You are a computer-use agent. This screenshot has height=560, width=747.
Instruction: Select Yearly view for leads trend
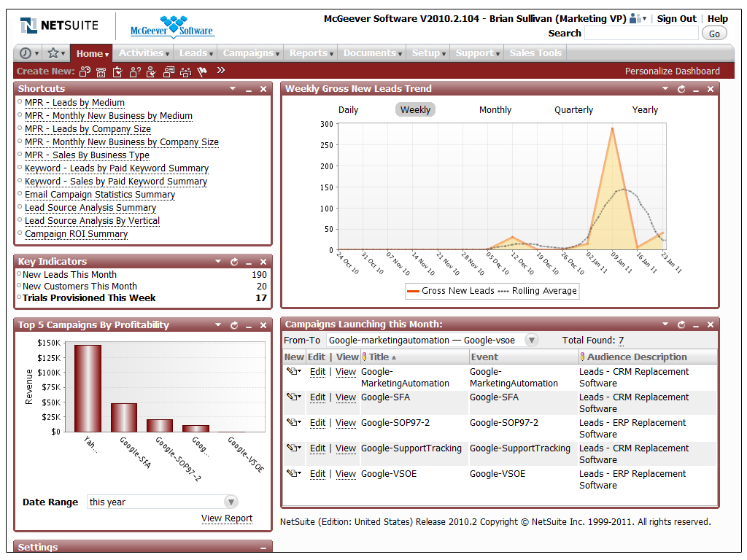[644, 110]
